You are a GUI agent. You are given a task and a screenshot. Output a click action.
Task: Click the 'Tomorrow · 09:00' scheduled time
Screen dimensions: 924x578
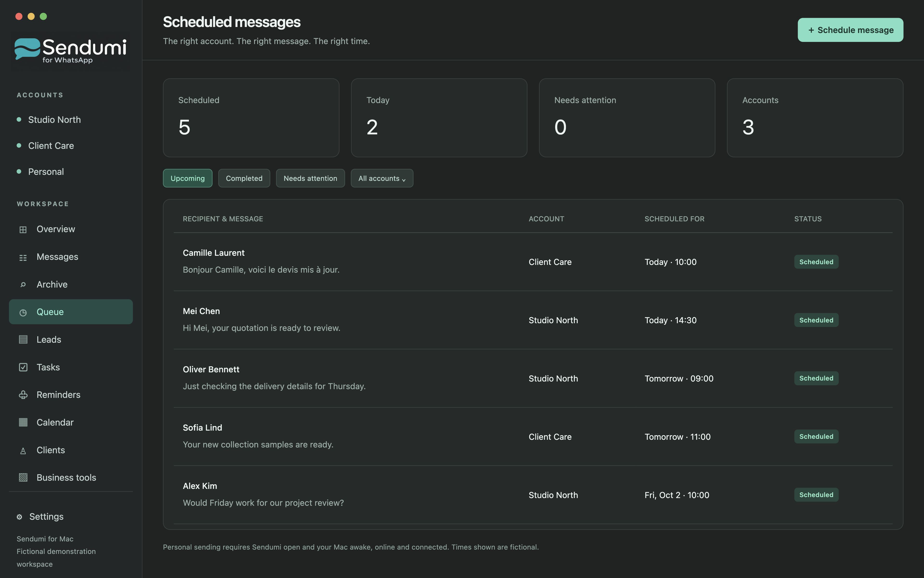pos(679,378)
